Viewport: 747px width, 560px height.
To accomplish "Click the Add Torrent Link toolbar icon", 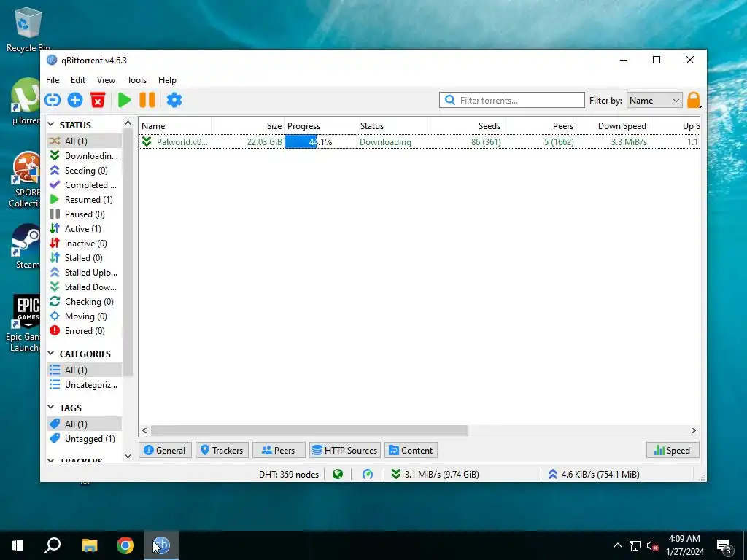I will [53, 100].
